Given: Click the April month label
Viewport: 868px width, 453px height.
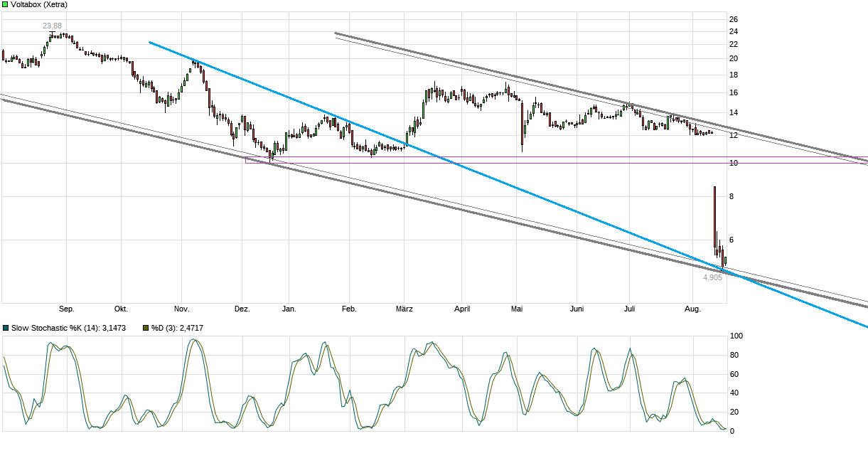Looking at the screenshot, I should [462, 309].
